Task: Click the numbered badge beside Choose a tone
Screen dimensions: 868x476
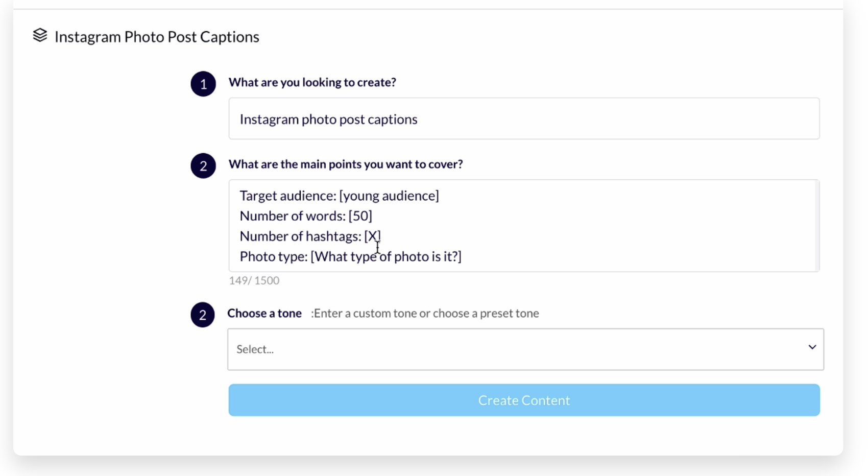Action: (x=203, y=315)
